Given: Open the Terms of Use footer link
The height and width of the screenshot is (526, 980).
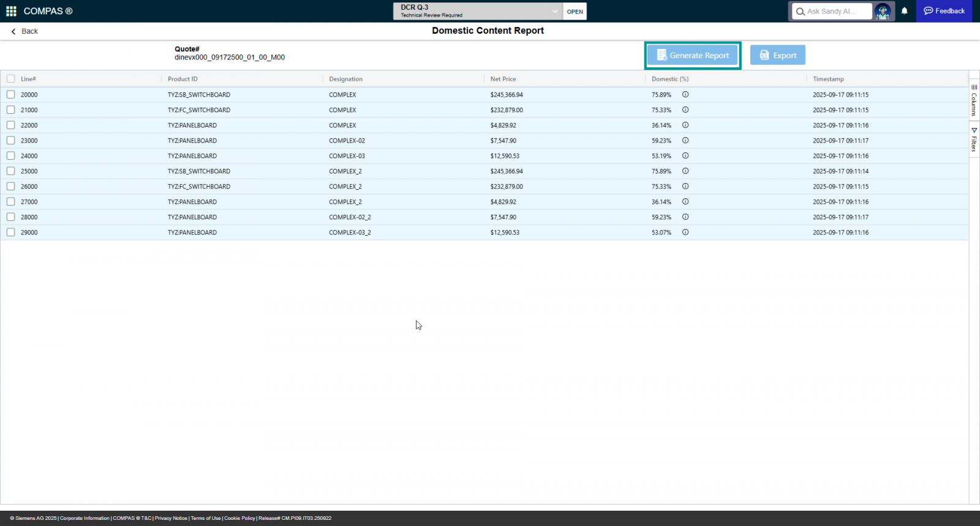Looking at the screenshot, I should [x=205, y=518].
